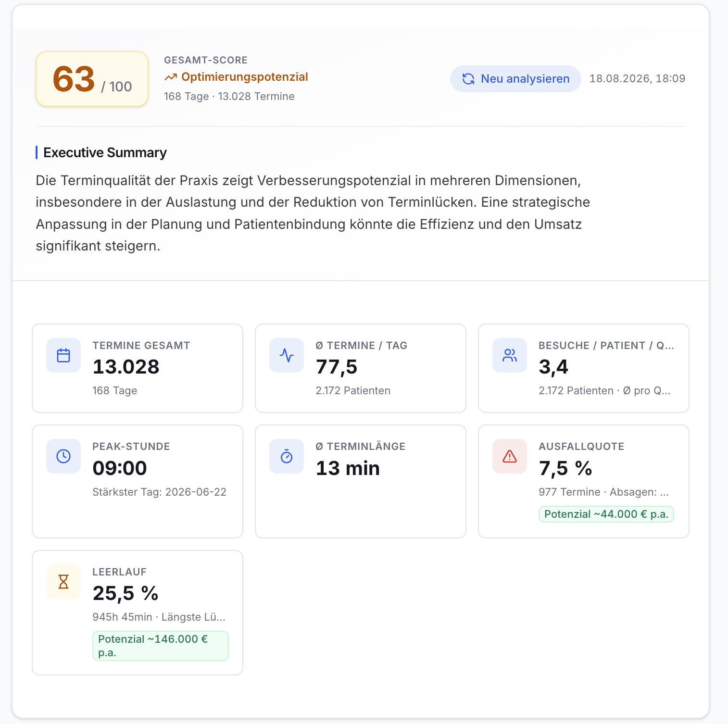The width and height of the screenshot is (728, 724).
Task: Click the value 13.028 in Termine Gesamt
Action: (x=126, y=367)
